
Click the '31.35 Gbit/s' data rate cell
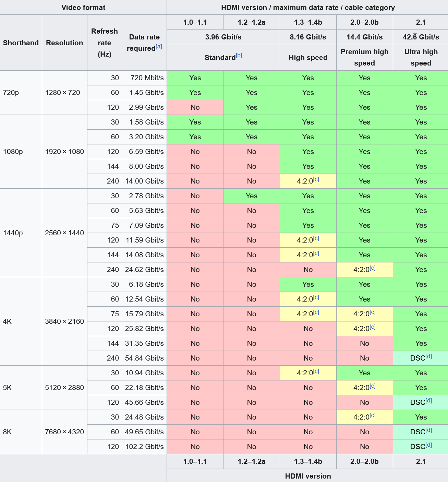click(144, 343)
